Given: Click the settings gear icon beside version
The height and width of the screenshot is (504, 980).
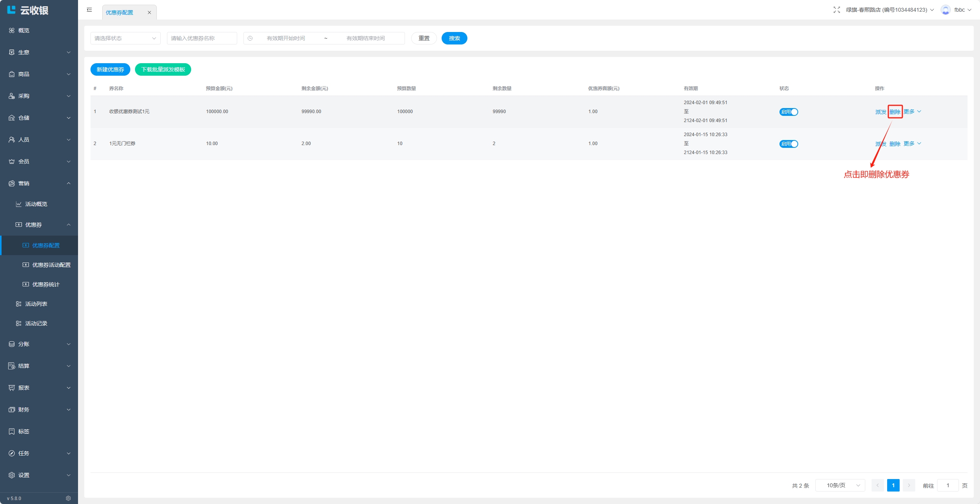Looking at the screenshot, I should pyautogui.click(x=68, y=498).
